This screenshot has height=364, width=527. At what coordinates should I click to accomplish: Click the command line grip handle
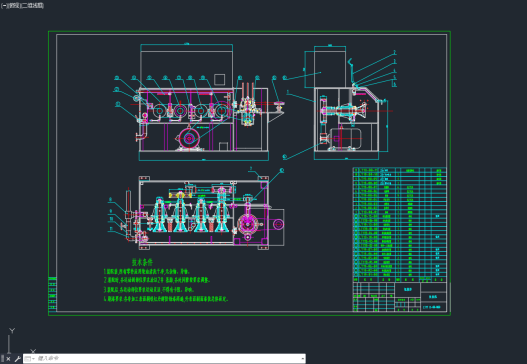point(2,359)
